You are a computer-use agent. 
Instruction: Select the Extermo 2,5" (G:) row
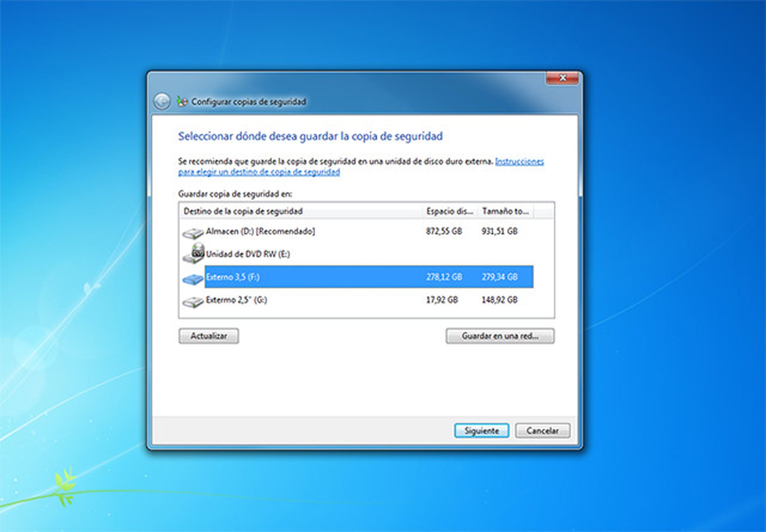(236, 300)
